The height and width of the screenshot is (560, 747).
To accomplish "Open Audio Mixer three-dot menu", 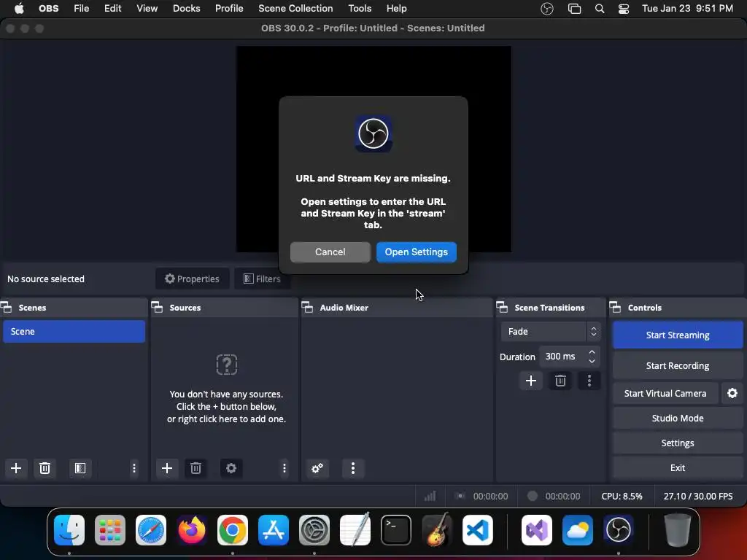I will coord(353,468).
